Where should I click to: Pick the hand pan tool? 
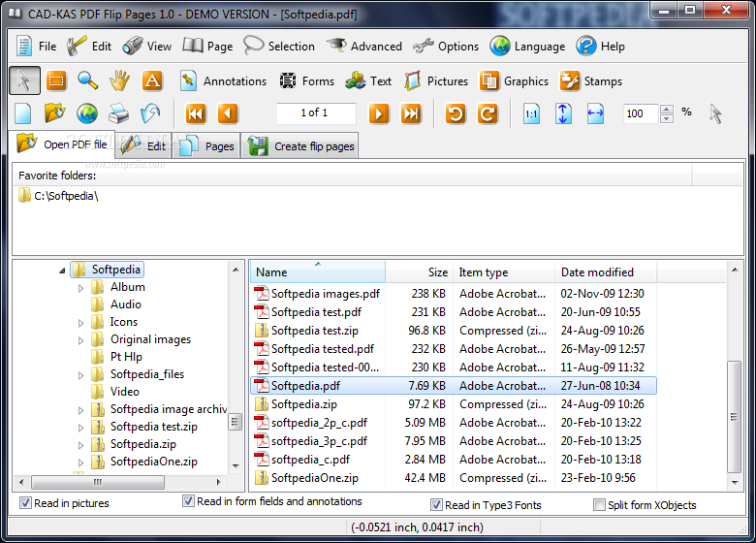[x=119, y=80]
